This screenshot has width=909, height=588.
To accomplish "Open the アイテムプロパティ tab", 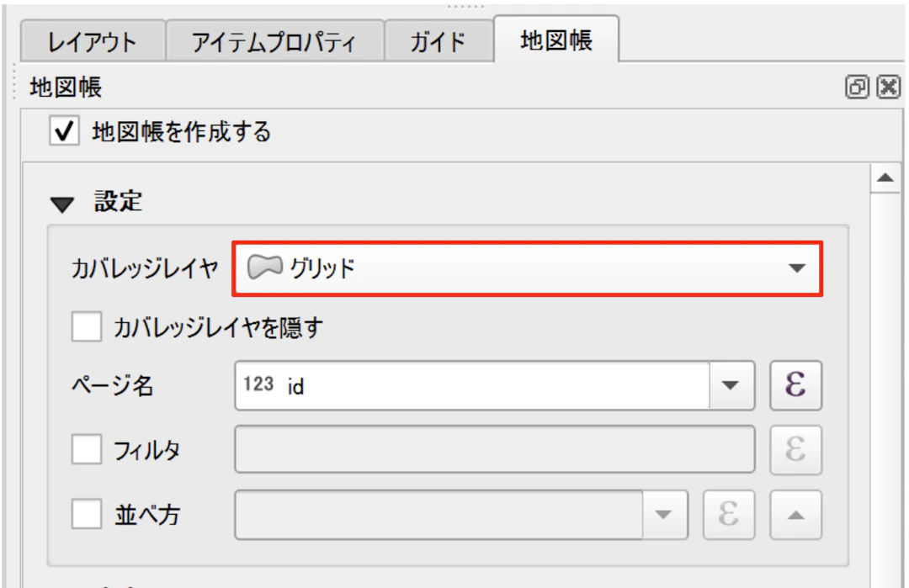I will coord(274,41).
